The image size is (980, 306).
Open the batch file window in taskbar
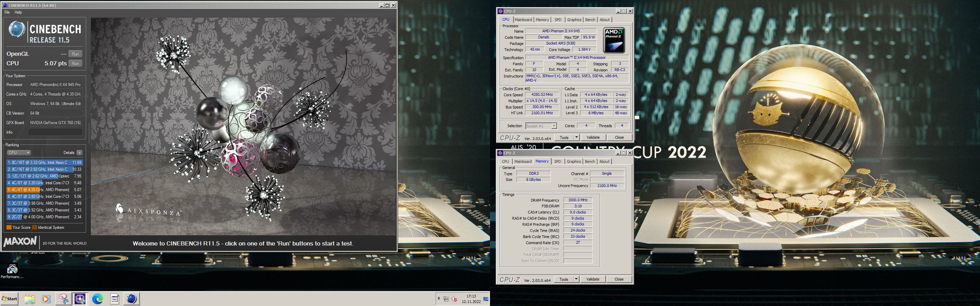(x=115, y=299)
